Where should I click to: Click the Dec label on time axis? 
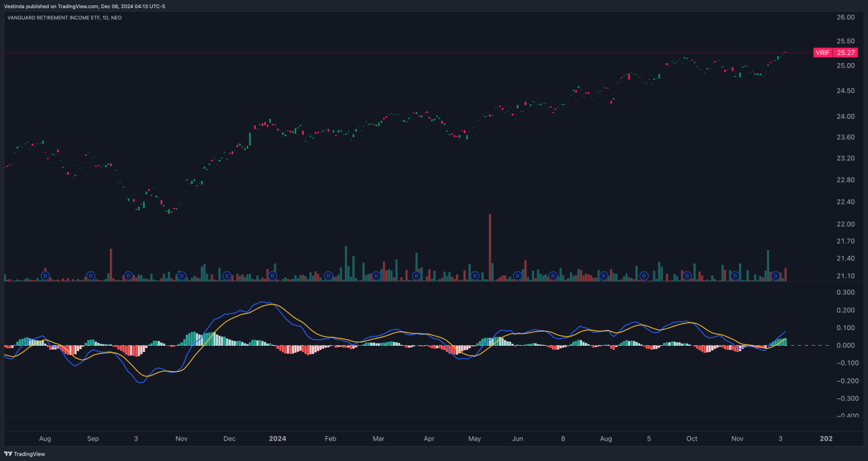click(229, 439)
